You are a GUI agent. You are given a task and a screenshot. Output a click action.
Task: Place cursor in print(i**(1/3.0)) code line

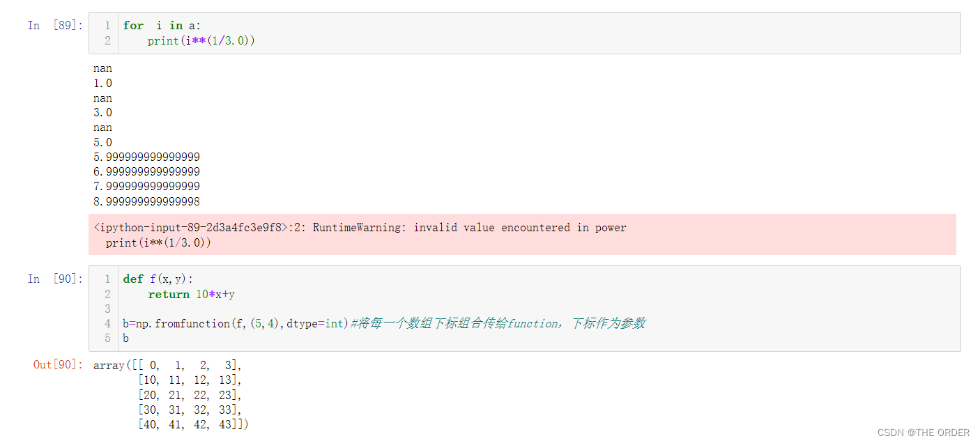pyautogui.click(x=201, y=41)
